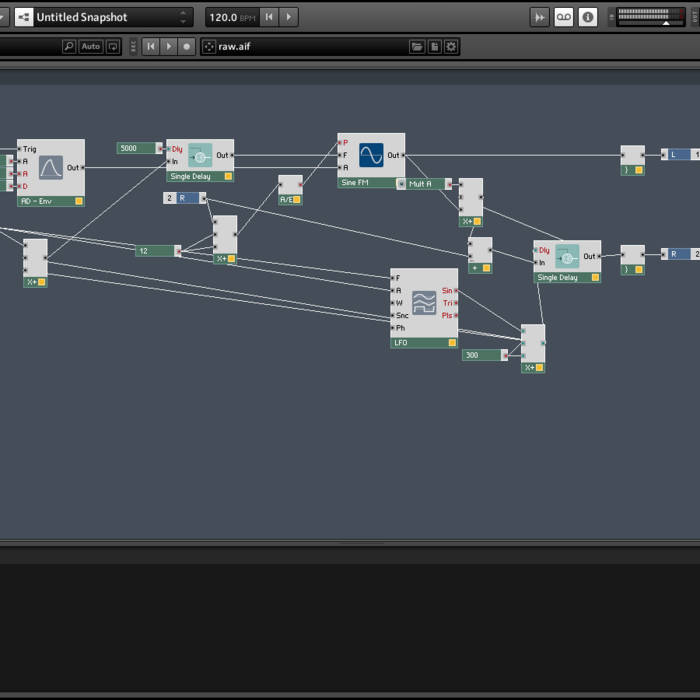Open the Untitled Snapshot dropdown
700x700 pixels.
pos(183,17)
